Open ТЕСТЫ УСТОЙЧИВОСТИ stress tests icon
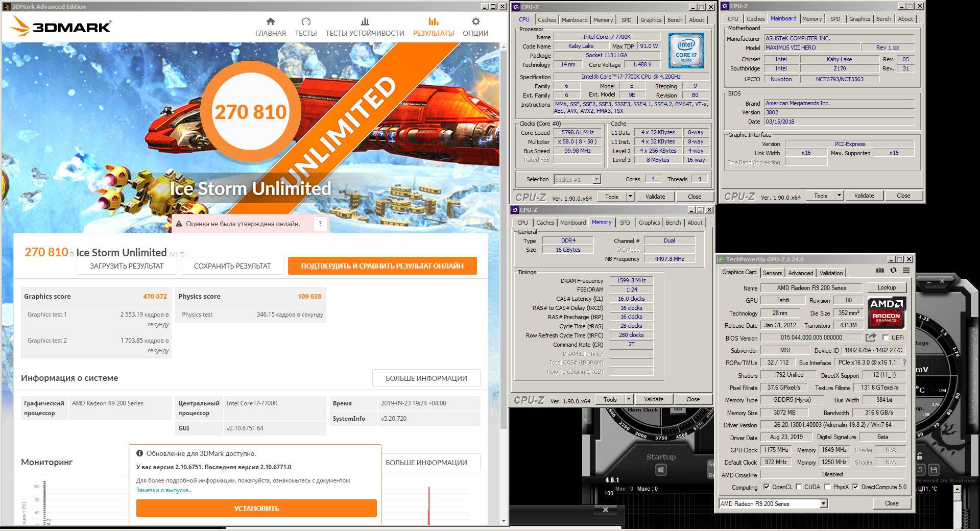Screen dimensions: 980x531 (x=365, y=21)
